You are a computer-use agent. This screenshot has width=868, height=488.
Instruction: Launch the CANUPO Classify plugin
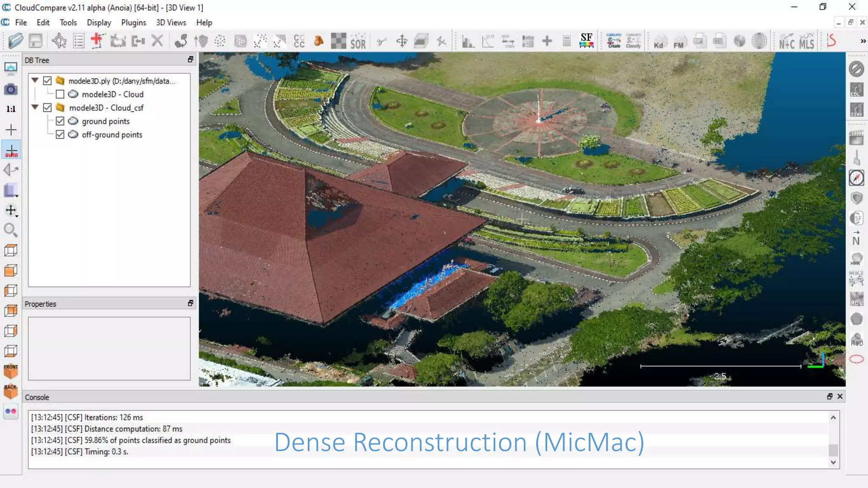pyautogui.click(x=633, y=41)
